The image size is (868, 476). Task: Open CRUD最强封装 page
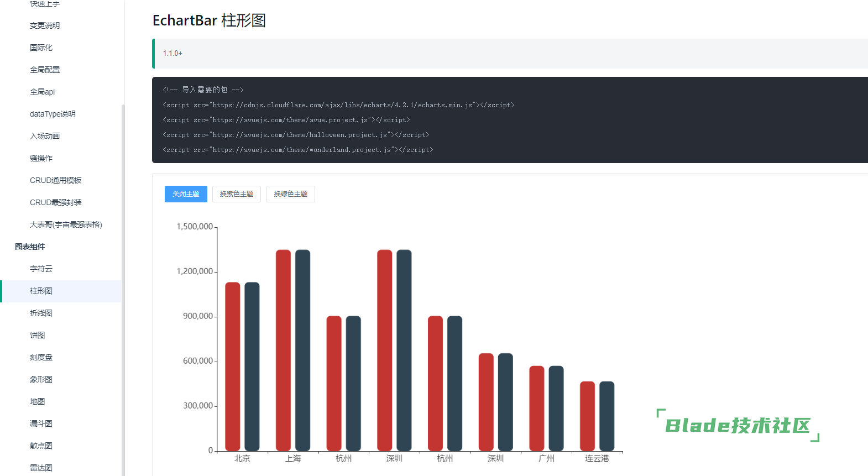pos(56,202)
